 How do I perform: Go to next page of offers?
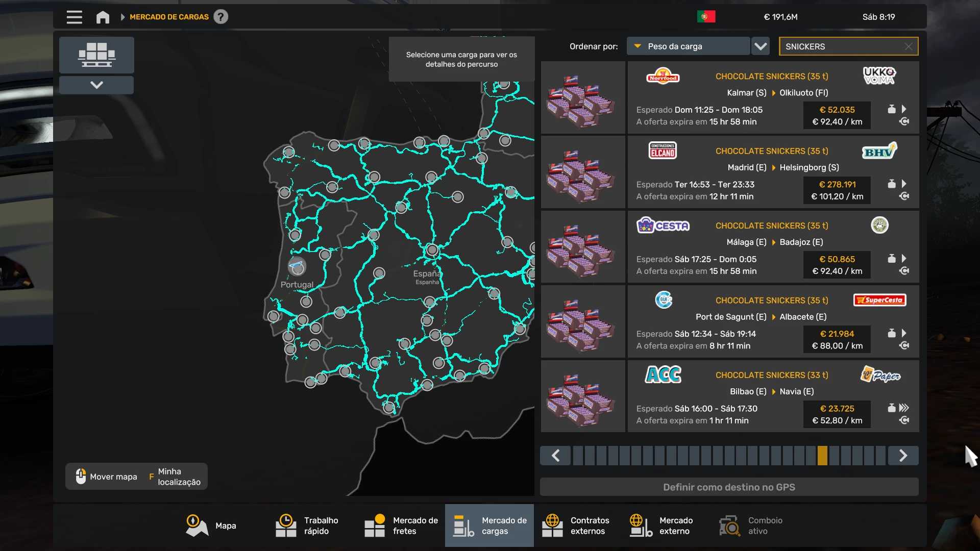[903, 456]
